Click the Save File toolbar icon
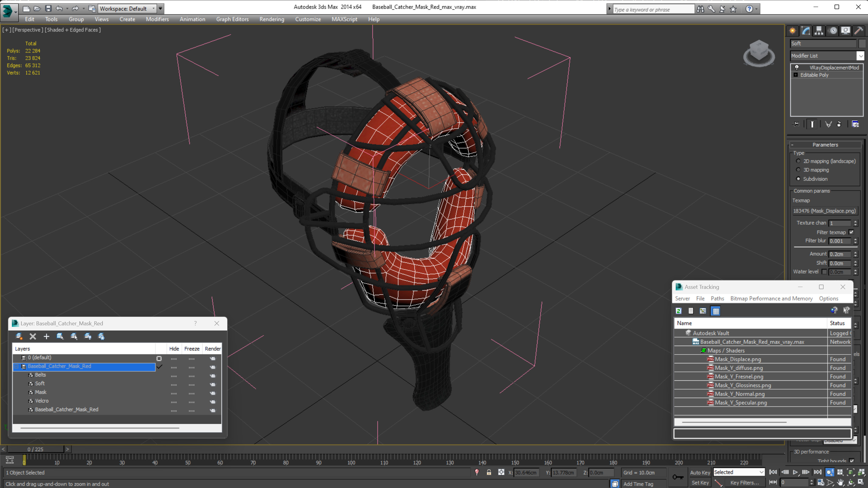Screen dimensions: 868x488 48,9
